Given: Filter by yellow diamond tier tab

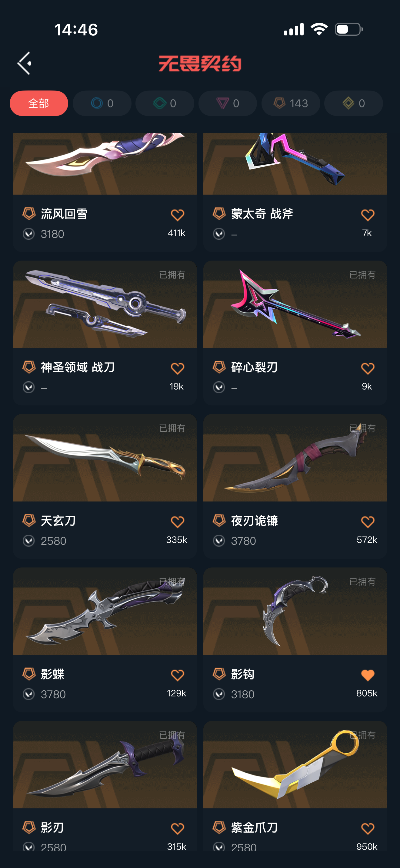Looking at the screenshot, I should 353,103.
